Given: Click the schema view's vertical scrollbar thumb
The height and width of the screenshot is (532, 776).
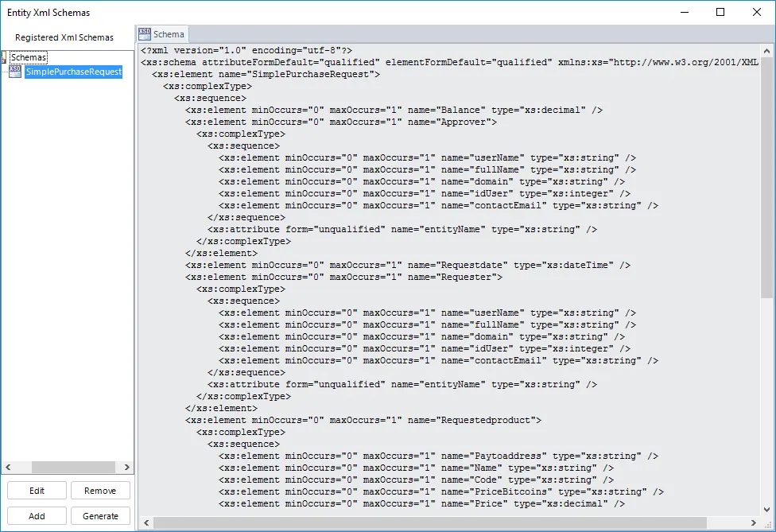Looking at the screenshot, I should 766,177.
